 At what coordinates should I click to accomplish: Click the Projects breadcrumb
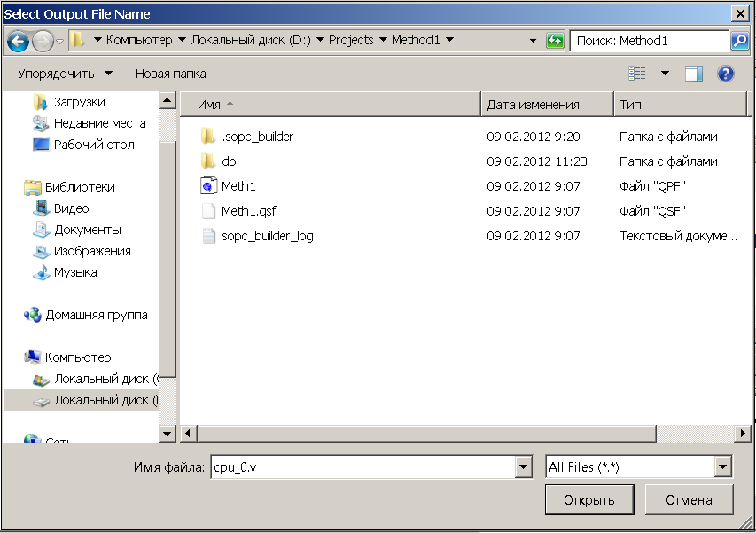coord(351,40)
